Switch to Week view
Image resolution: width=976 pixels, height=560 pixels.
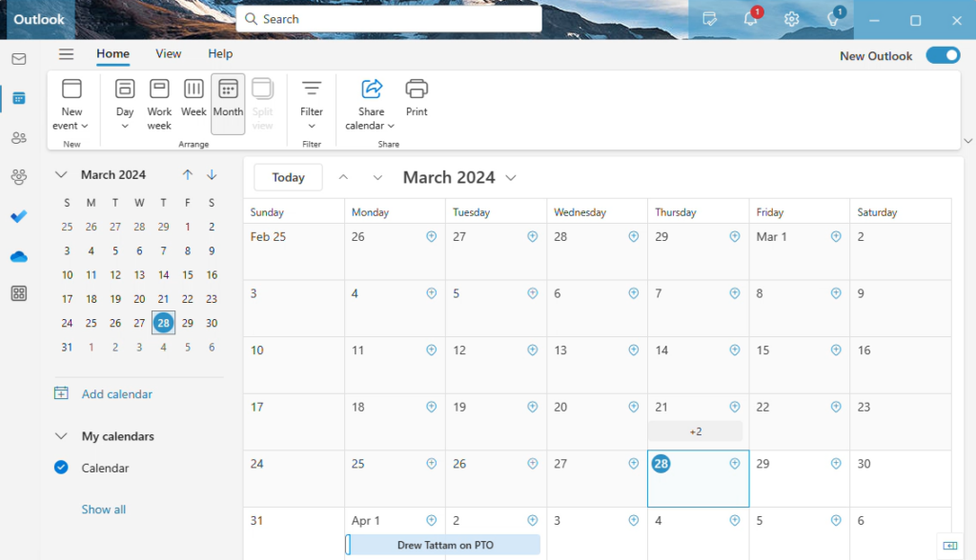[193, 97]
